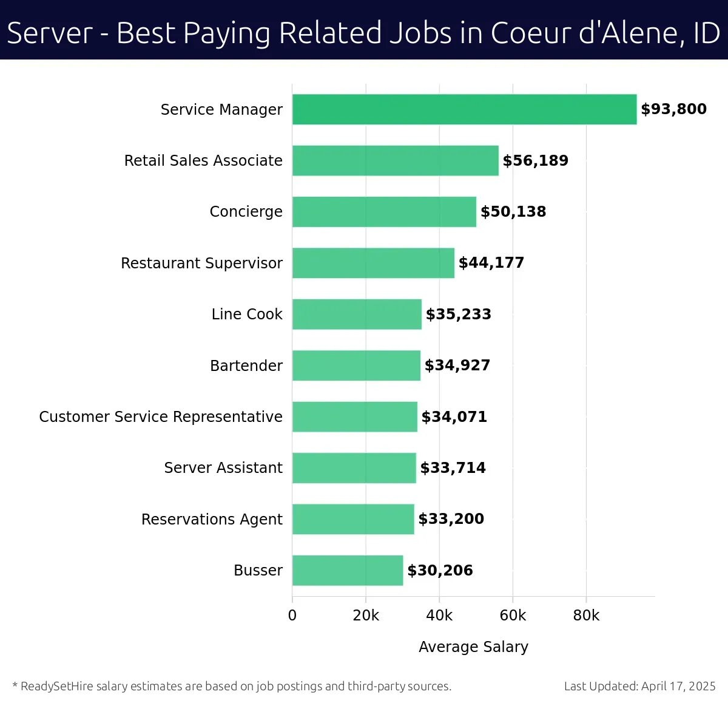
Task: Click the 'Reservations Agent' category label
Action: pyautogui.click(x=212, y=520)
